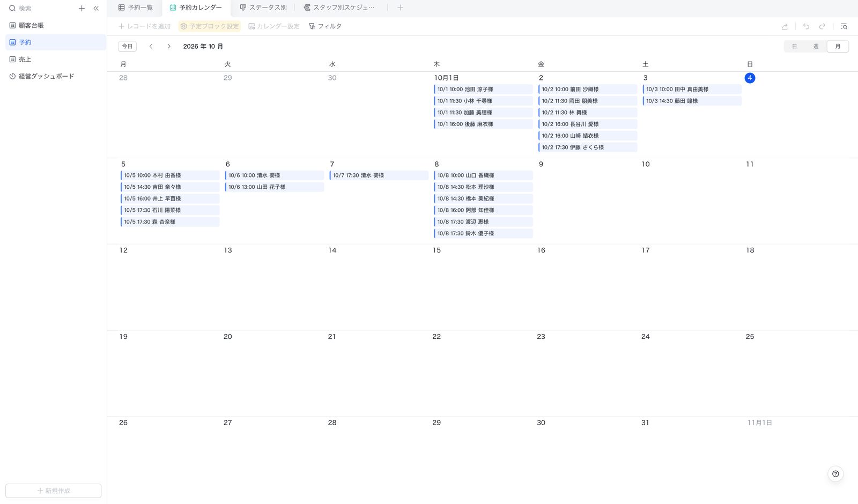Switch to ステータス別 tab
This screenshot has height=504, width=858.
[x=263, y=8]
